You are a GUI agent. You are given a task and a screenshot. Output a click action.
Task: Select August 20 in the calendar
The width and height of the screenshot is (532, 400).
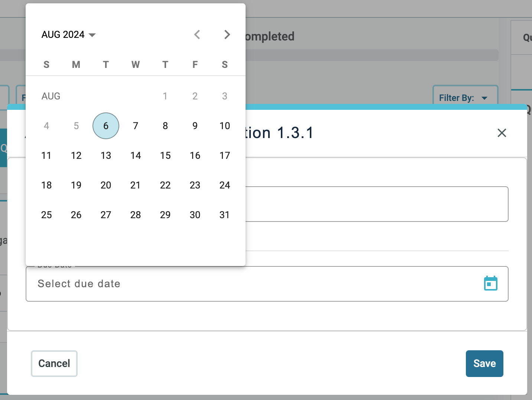(106, 185)
